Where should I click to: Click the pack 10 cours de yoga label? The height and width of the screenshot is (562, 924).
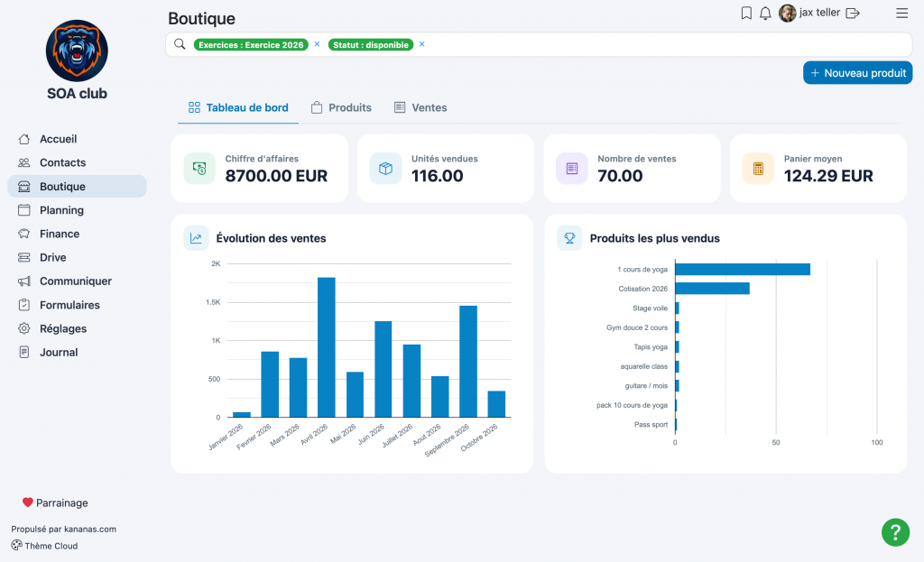[632, 405]
